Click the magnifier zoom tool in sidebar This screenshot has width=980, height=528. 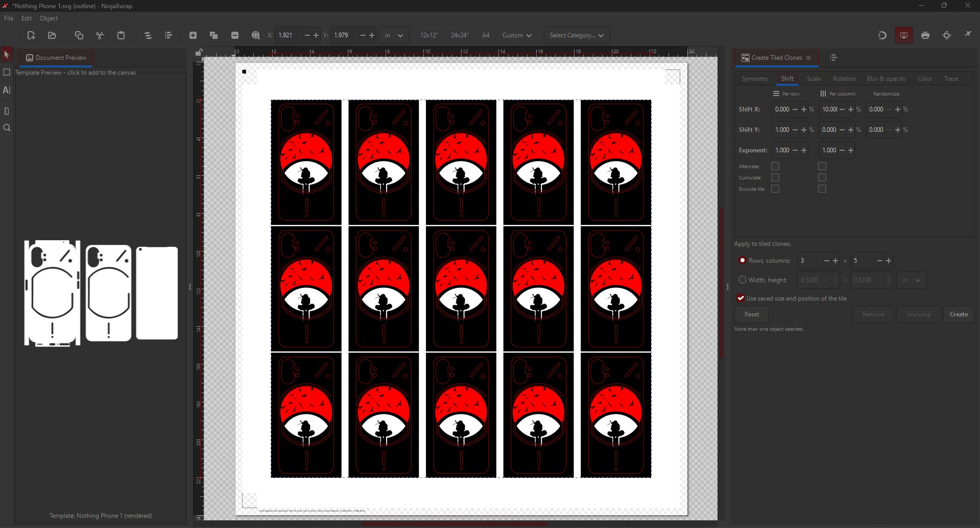[7, 128]
